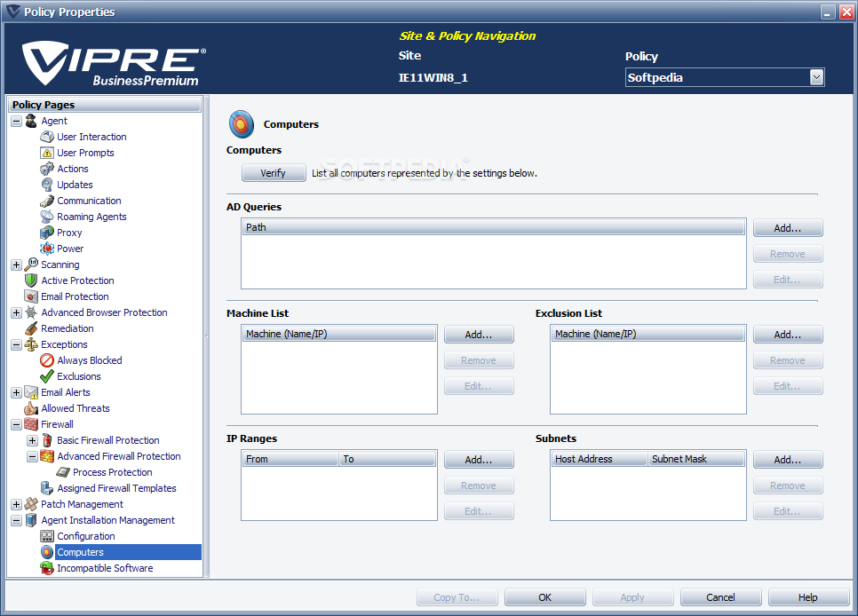Click the Subnet Mask column header

coord(696,459)
